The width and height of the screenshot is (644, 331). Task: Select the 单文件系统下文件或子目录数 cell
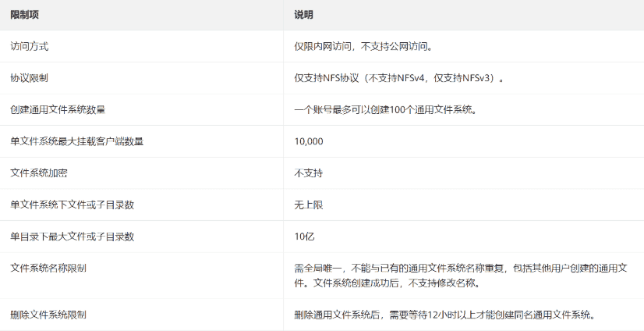[x=72, y=205]
